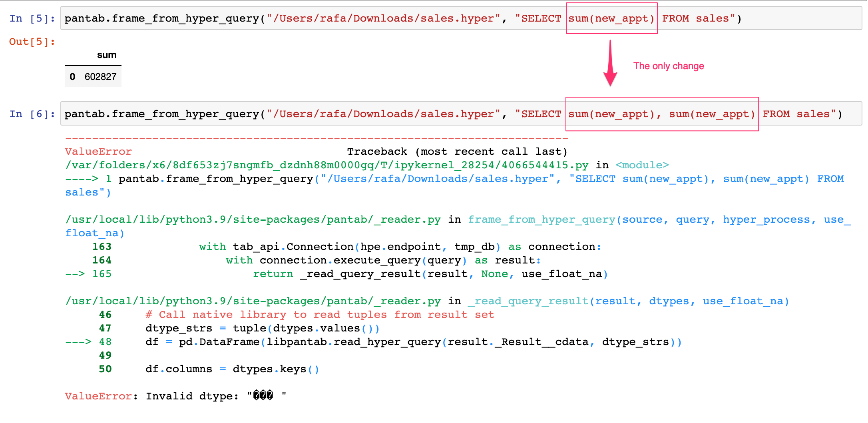Select the In [5] prompt label
Image resolution: width=868 pixels, height=423 pixels.
(x=32, y=18)
